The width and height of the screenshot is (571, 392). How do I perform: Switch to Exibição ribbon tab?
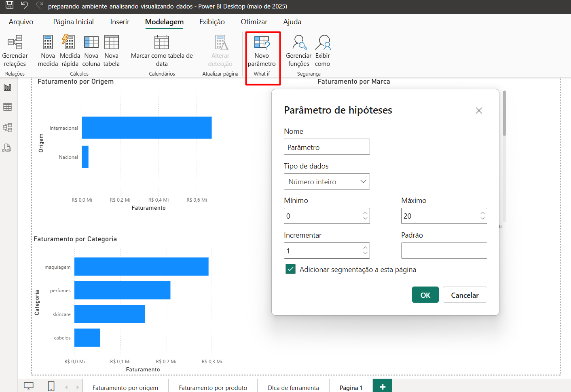[212, 22]
